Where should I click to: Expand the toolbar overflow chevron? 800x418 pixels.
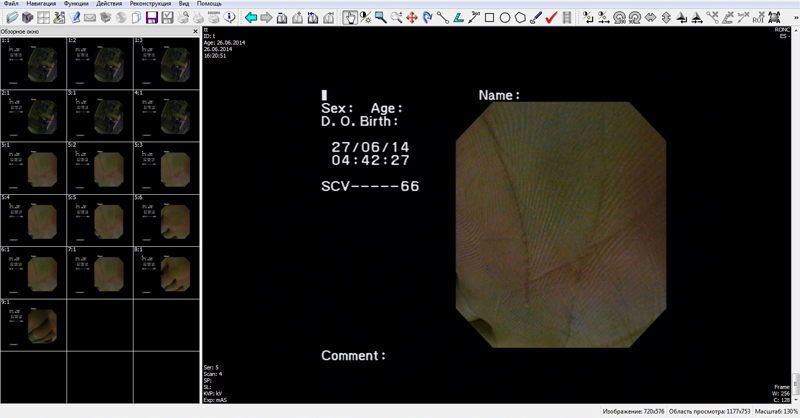pyautogui.click(x=794, y=18)
